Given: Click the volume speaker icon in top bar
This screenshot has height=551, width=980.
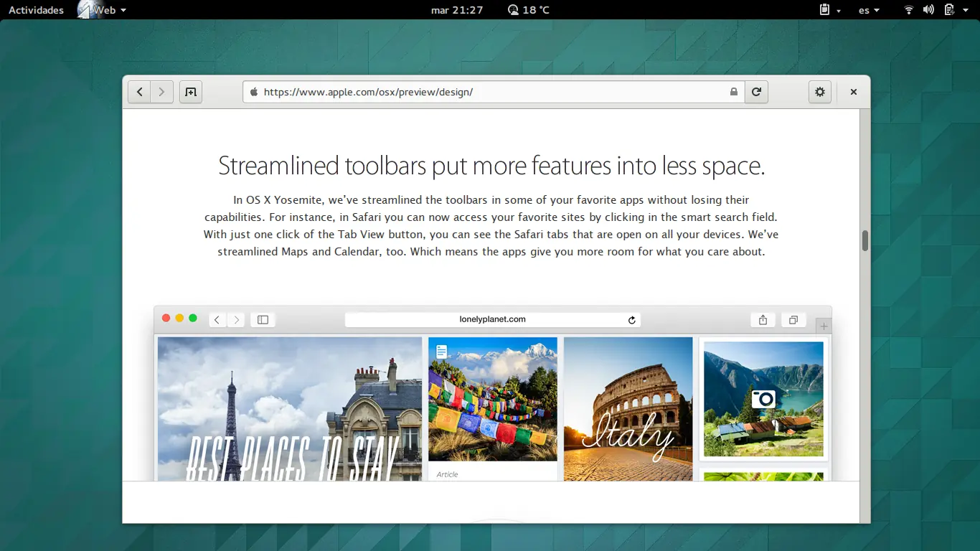Looking at the screenshot, I should pyautogui.click(x=928, y=10).
